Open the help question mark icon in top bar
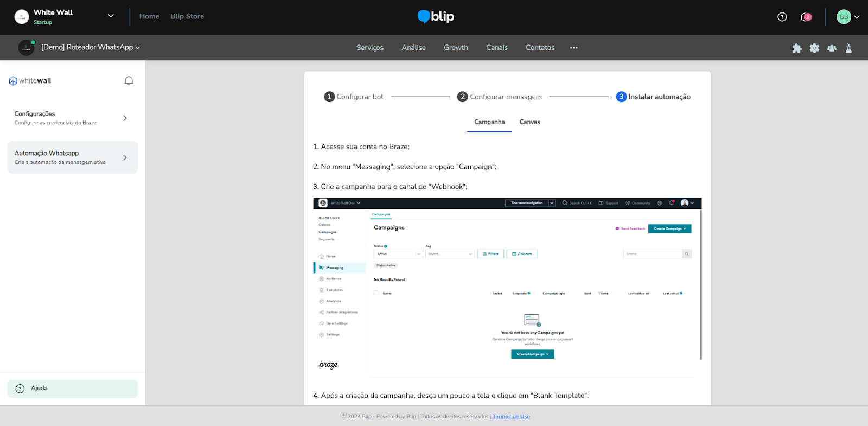The width and height of the screenshot is (868, 426). coord(782,17)
